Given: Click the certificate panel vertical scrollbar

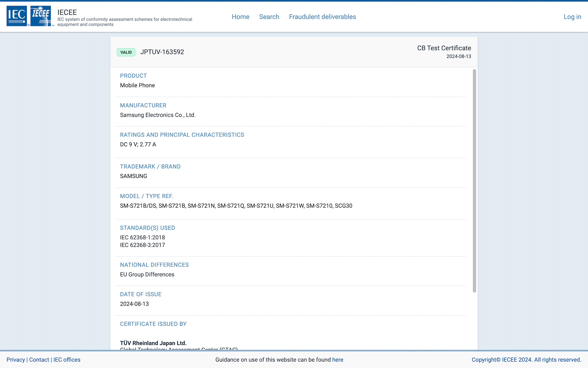Looking at the screenshot, I should coord(474,181).
